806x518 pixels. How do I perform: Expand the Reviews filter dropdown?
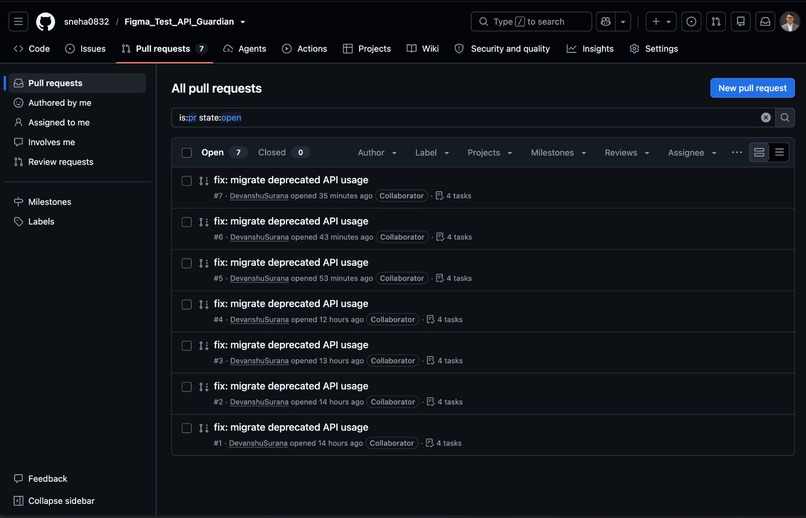tap(627, 153)
